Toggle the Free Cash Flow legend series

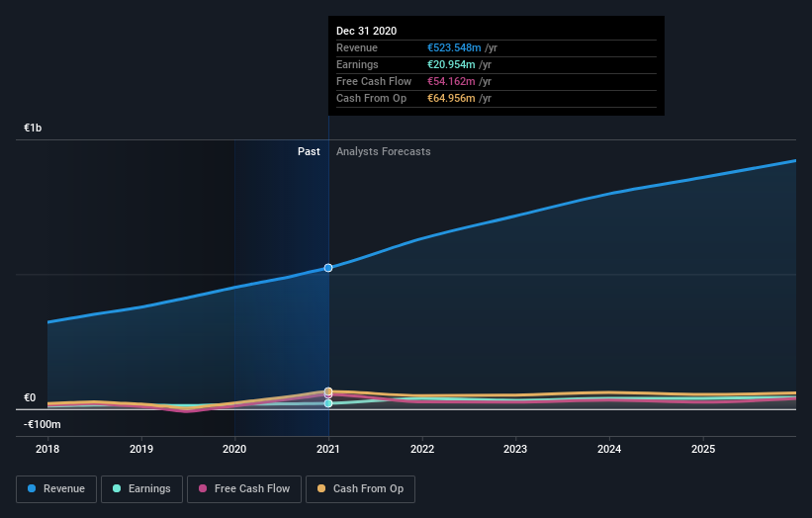point(244,489)
